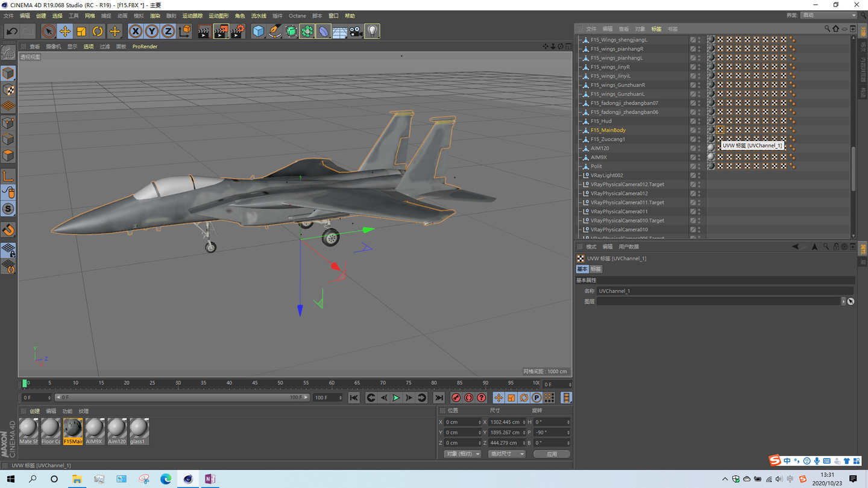
Task: Activate the Scale tool
Action: (x=81, y=31)
